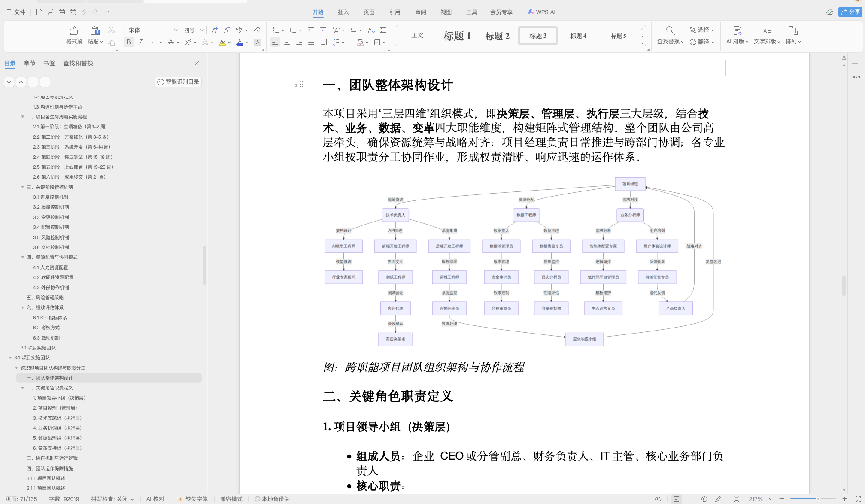Toggle bold formatting button
Image resolution: width=865 pixels, height=504 pixels.
(x=128, y=42)
